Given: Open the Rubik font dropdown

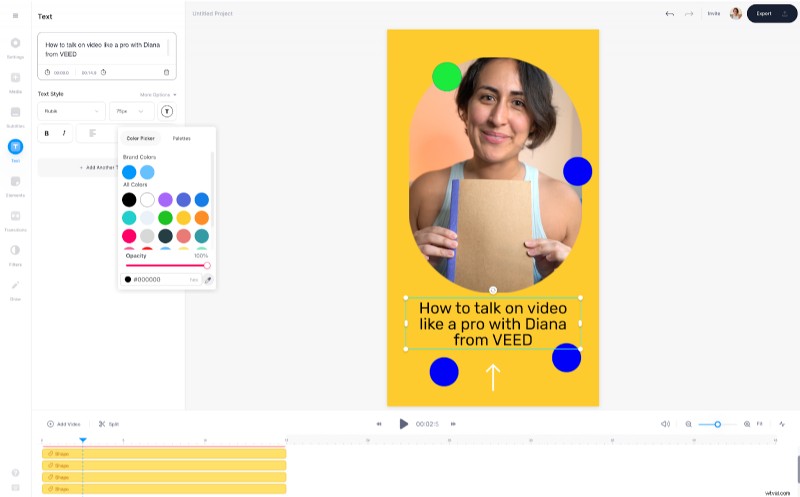Looking at the screenshot, I should pyautogui.click(x=71, y=111).
